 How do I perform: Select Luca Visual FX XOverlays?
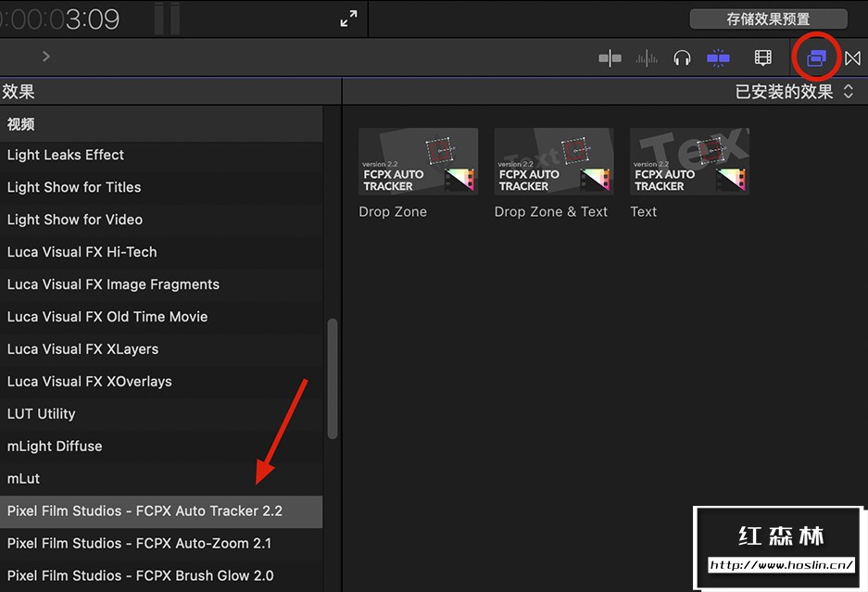click(161, 382)
